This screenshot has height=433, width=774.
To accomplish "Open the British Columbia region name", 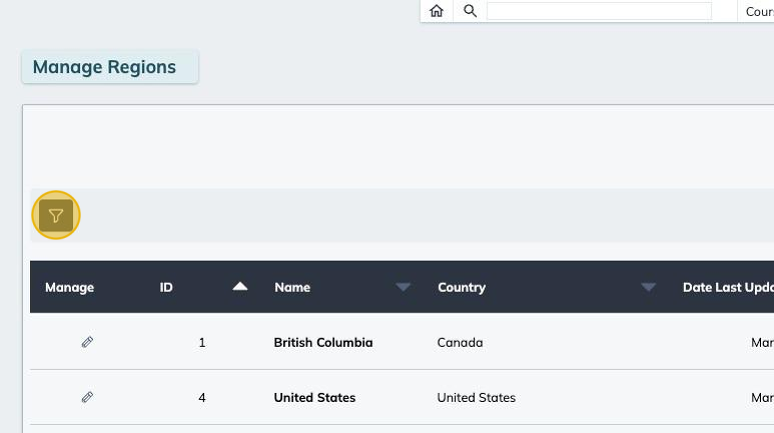I will [323, 342].
